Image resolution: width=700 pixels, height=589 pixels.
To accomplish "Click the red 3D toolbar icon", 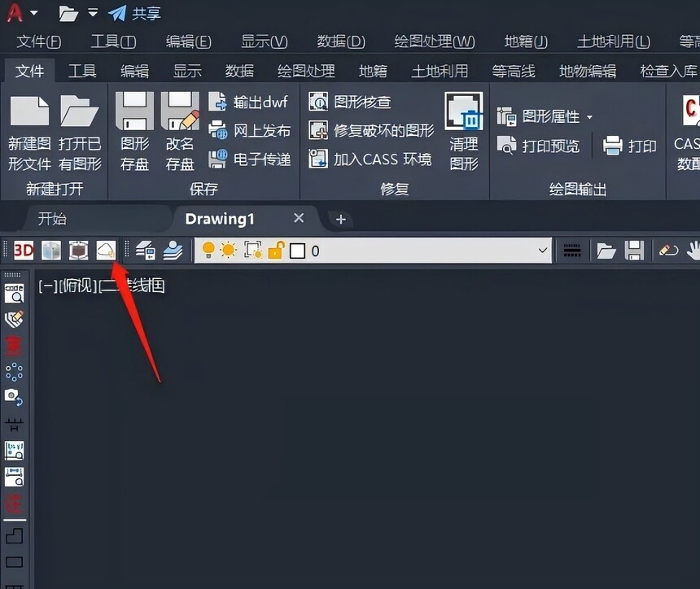I will (24, 251).
